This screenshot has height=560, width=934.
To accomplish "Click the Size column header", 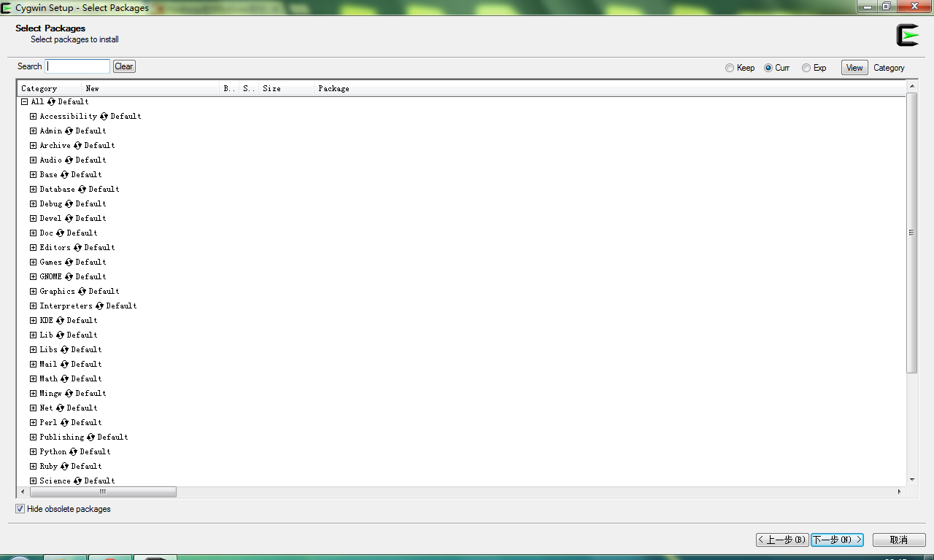I will coord(287,88).
